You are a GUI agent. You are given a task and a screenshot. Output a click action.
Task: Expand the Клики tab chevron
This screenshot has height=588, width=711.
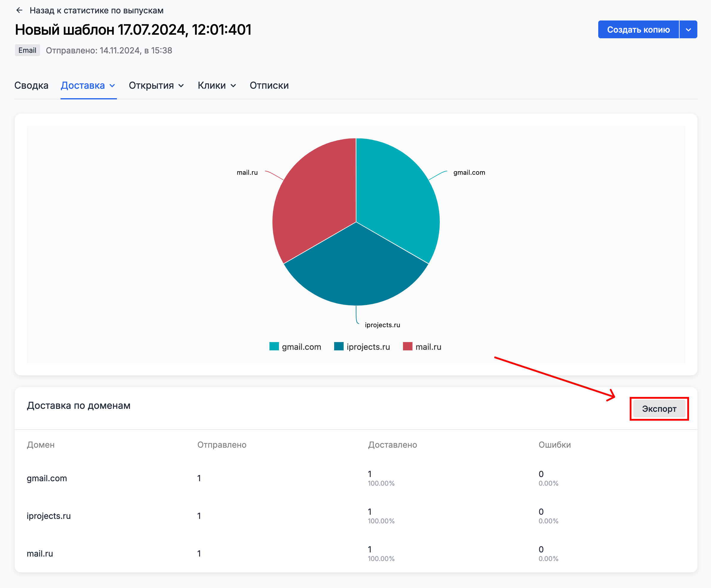click(233, 86)
